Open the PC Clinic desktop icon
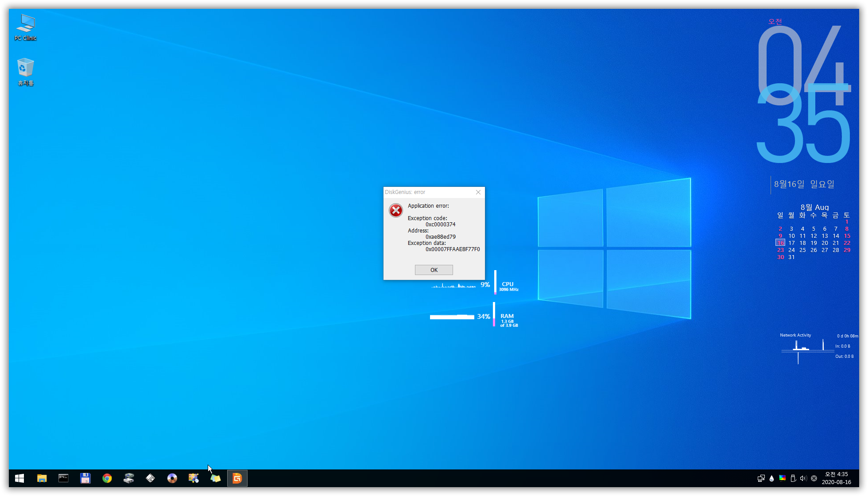The image size is (868, 496). point(26,27)
